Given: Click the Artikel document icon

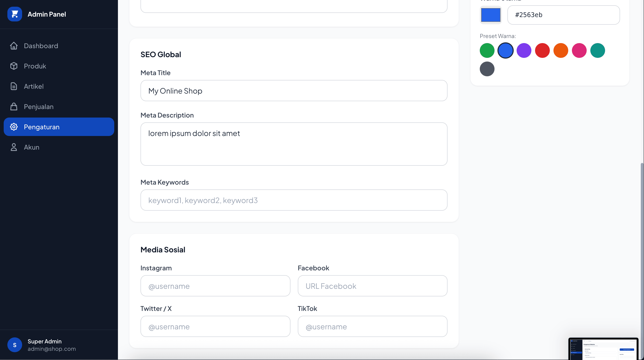Looking at the screenshot, I should tap(14, 86).
